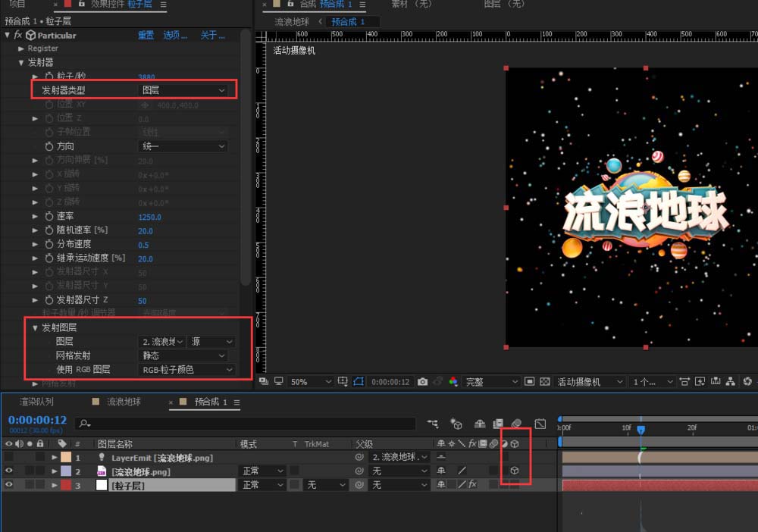Viewport: 758px width, 532px height.
Task: Click the snapshot camera icon in viewer
Action: pyautogui.click(x=423, y=382)
